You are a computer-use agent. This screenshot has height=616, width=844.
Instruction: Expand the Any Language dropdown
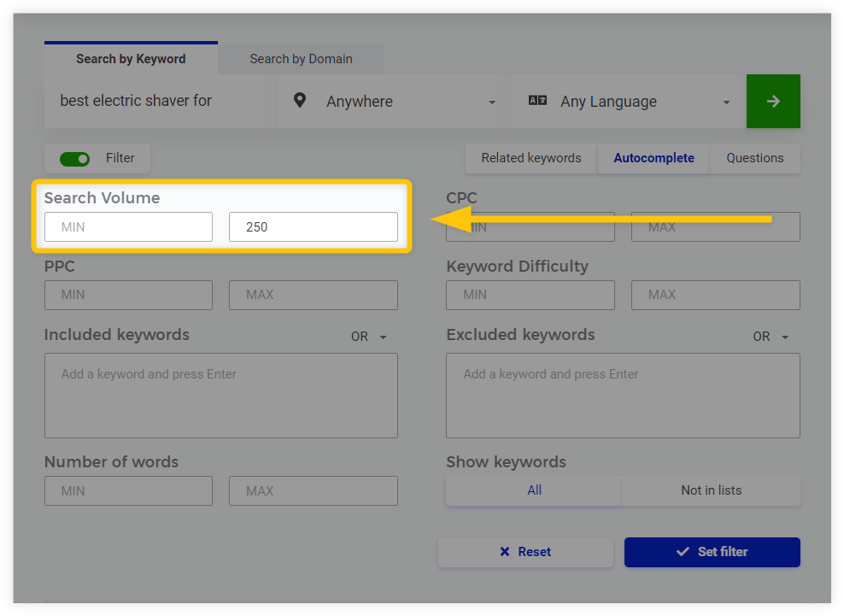[x=628, y=102]
